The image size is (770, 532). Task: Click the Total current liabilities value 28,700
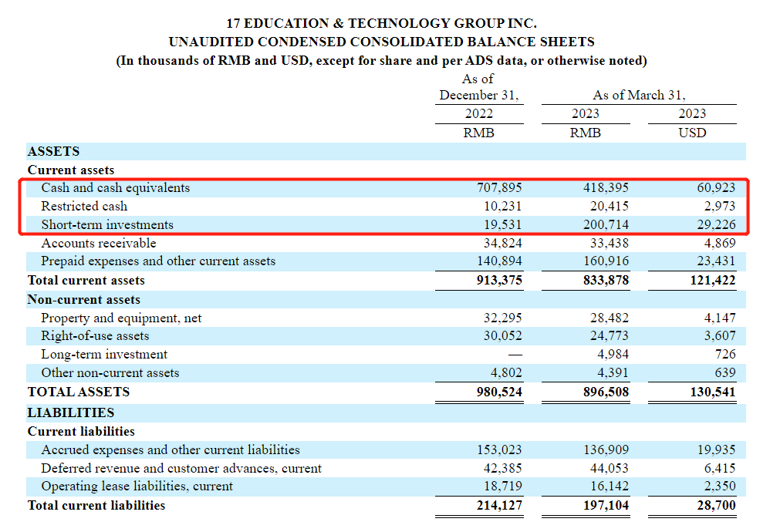(x=714, y=505)
